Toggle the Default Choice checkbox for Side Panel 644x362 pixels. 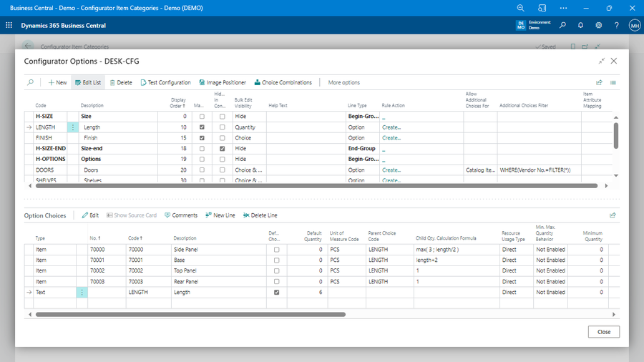point(277,250)
